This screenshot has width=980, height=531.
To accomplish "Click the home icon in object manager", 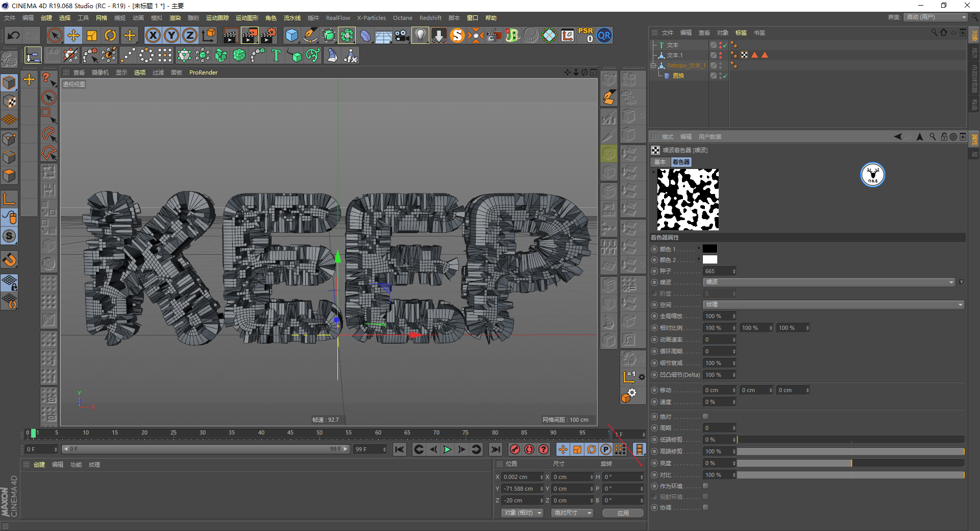I will tap(943, 32).
